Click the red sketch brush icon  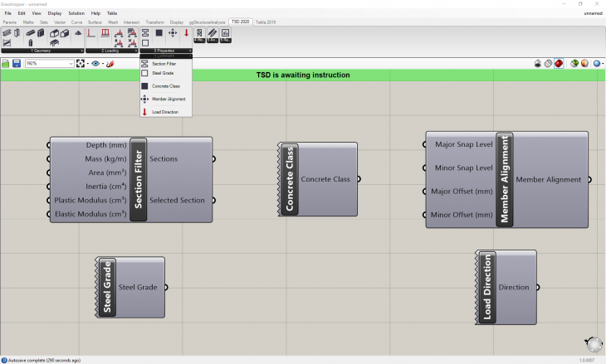[x=110, y=63]
